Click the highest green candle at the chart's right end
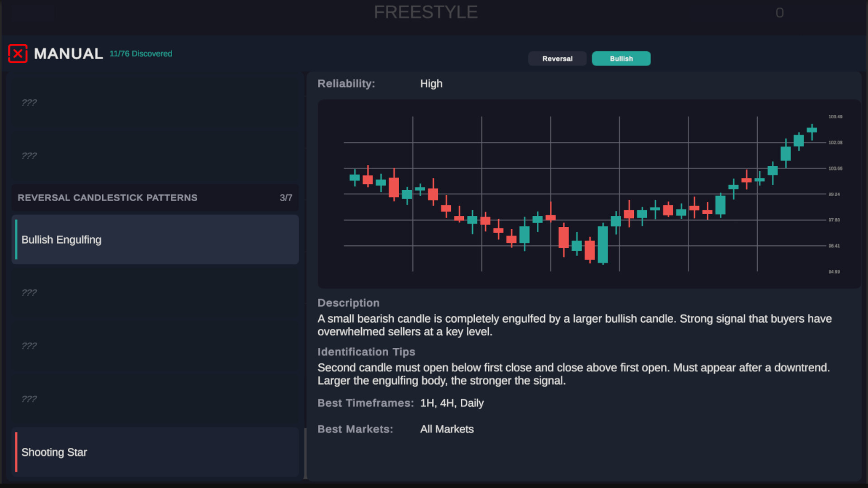 coord(812,130)
